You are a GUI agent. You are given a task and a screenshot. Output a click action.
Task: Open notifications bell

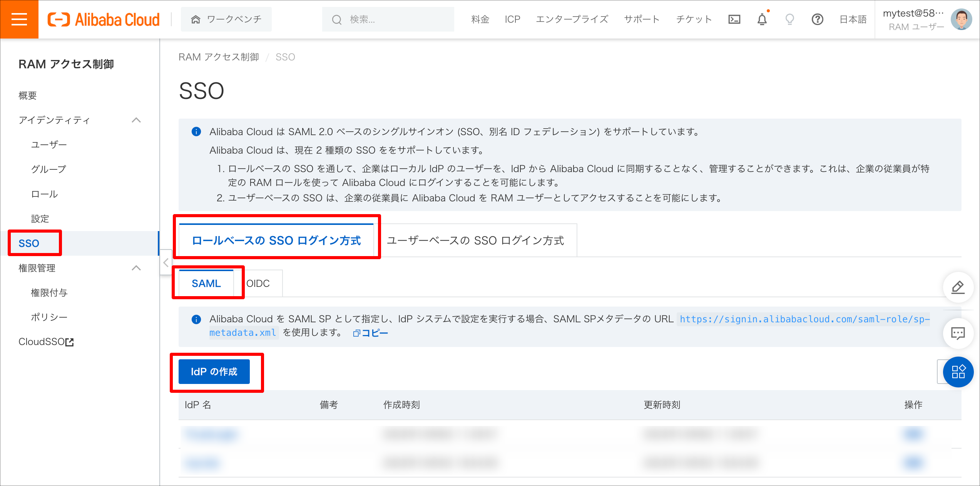point(762,19)
